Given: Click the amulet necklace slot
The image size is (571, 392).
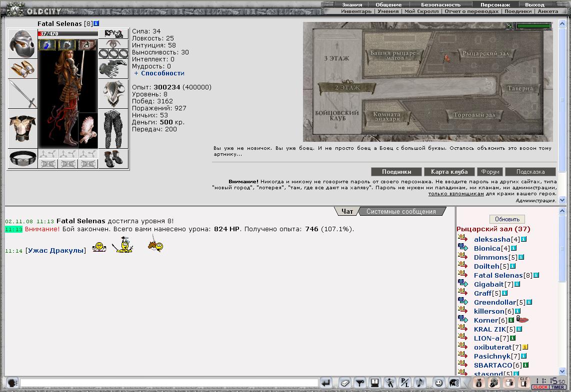Looking at the screenshot, I should tap(113, 43).
